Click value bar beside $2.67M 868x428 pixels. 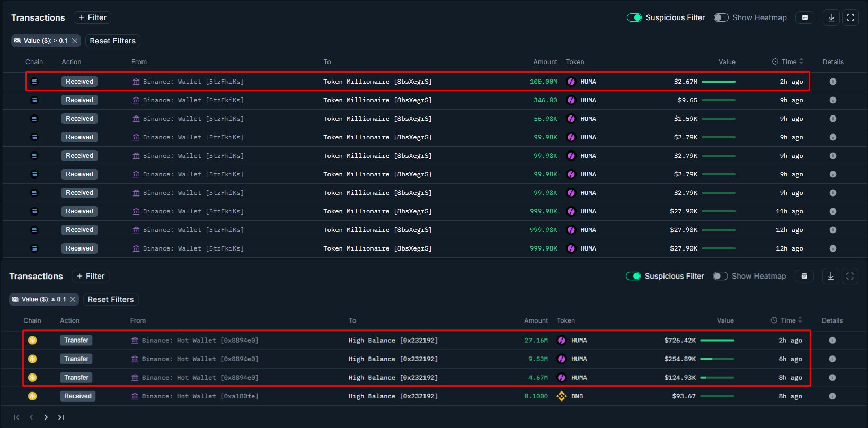click(x=719, y=82)
